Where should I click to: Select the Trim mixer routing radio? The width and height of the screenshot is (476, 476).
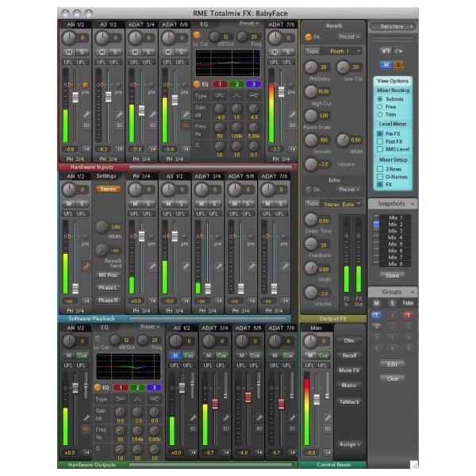(380, 114)
